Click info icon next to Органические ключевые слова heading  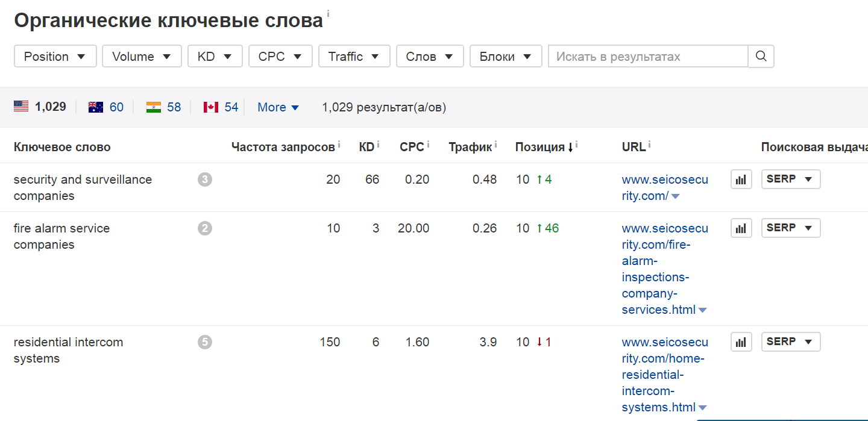click(327, 11)
